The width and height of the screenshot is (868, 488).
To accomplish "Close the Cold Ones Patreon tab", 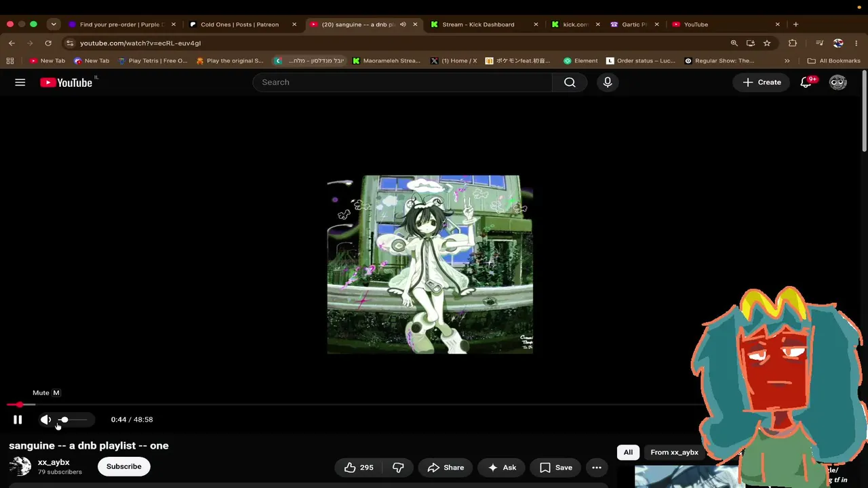I will tap(294, 24).
